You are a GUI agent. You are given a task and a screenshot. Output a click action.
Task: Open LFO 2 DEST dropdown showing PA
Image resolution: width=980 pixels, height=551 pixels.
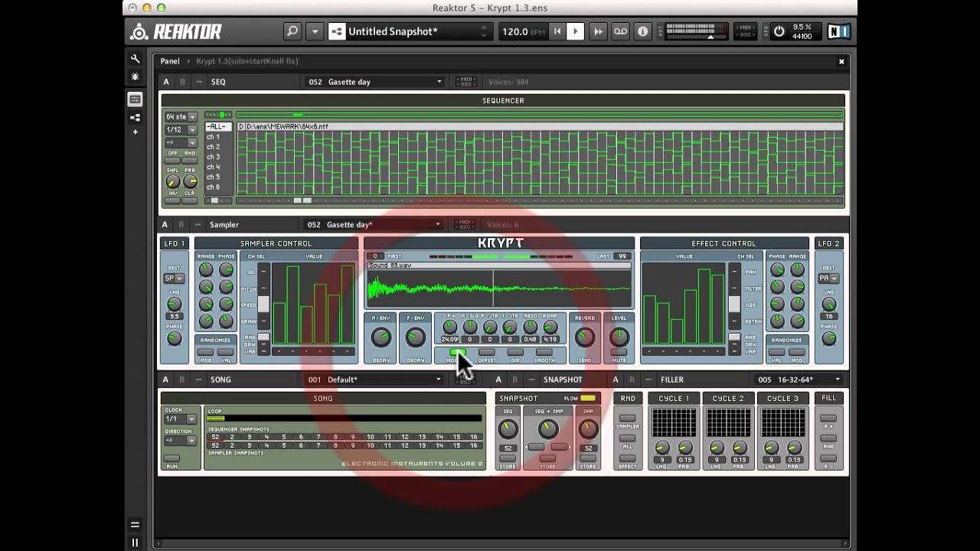tap(829, 279)
